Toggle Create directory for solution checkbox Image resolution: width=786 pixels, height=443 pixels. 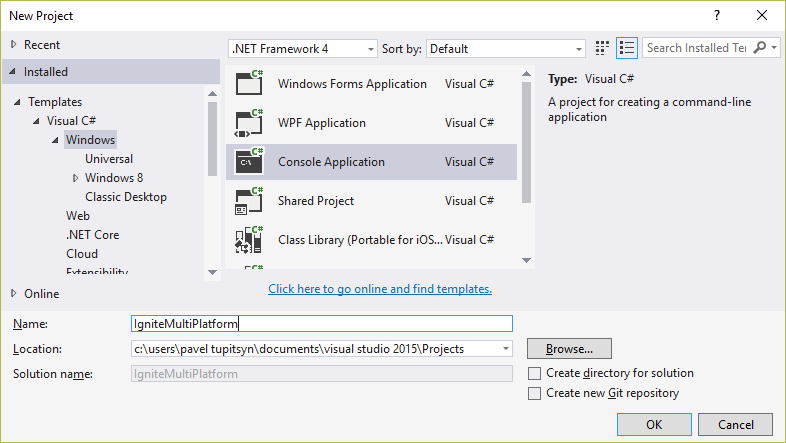(534, 373)
